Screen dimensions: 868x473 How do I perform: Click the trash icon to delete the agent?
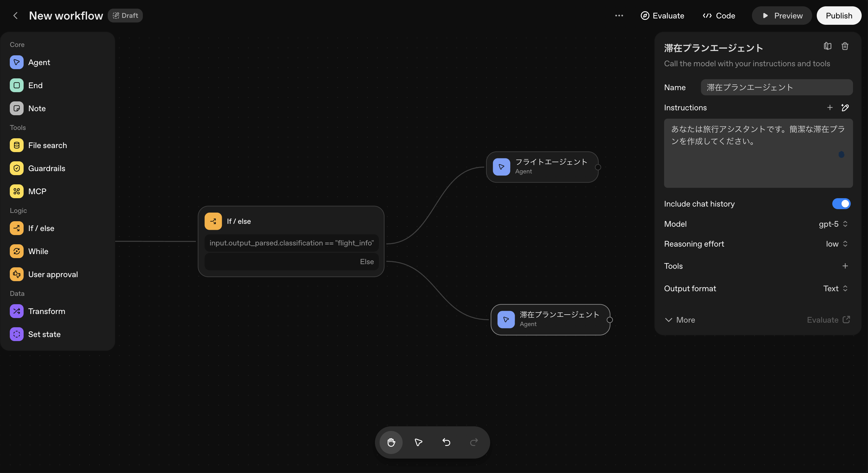(844, 46)
